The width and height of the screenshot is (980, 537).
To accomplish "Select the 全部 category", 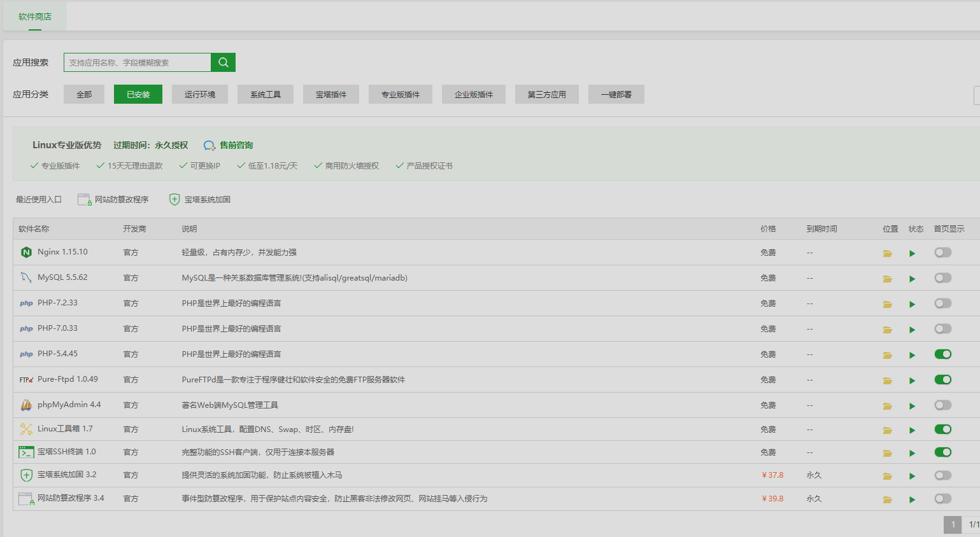I will point(84,94).
